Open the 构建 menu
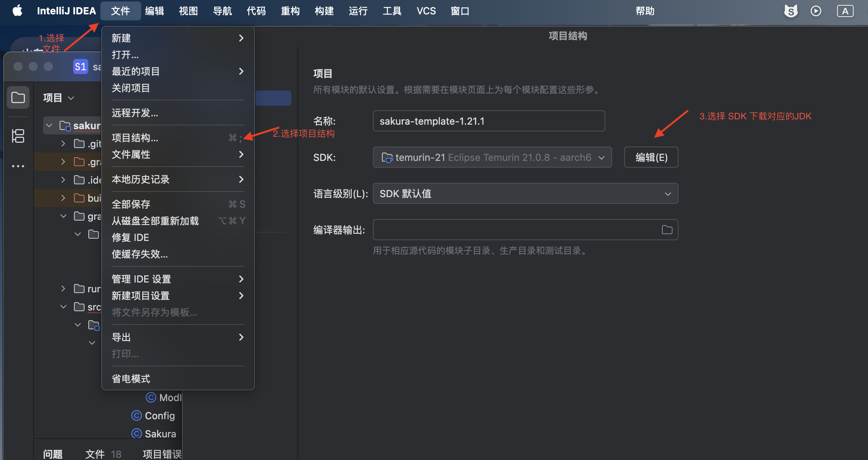868x460 pixels. click(324, 11)
